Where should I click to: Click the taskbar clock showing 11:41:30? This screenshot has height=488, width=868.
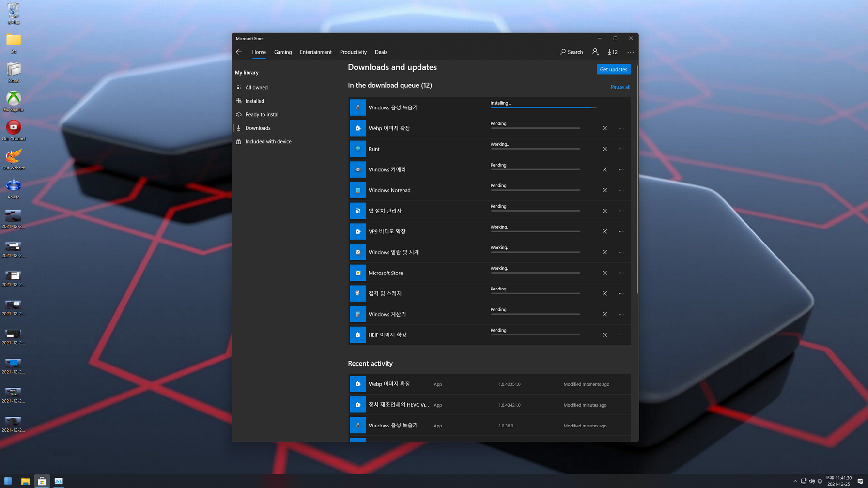click(x=838, y=481)
